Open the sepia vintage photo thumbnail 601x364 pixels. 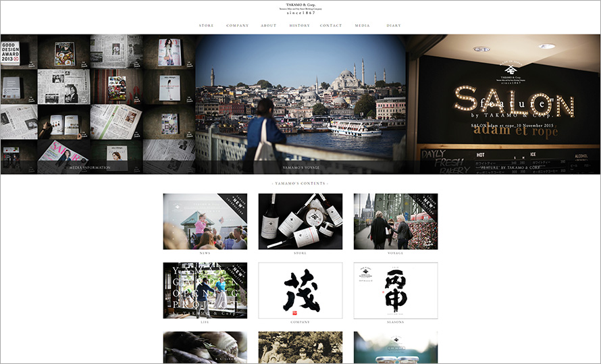(x=300, y=347)
